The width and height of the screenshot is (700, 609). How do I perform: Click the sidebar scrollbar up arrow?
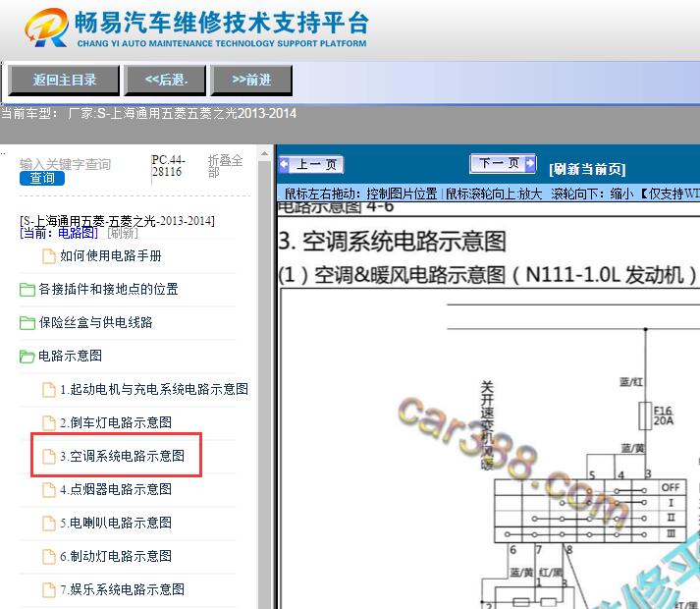(264, 154)
